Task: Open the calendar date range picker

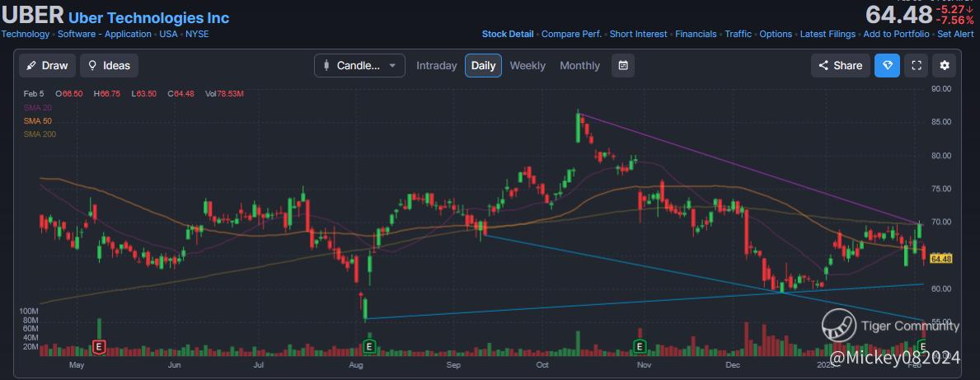Action: [623, 66]
